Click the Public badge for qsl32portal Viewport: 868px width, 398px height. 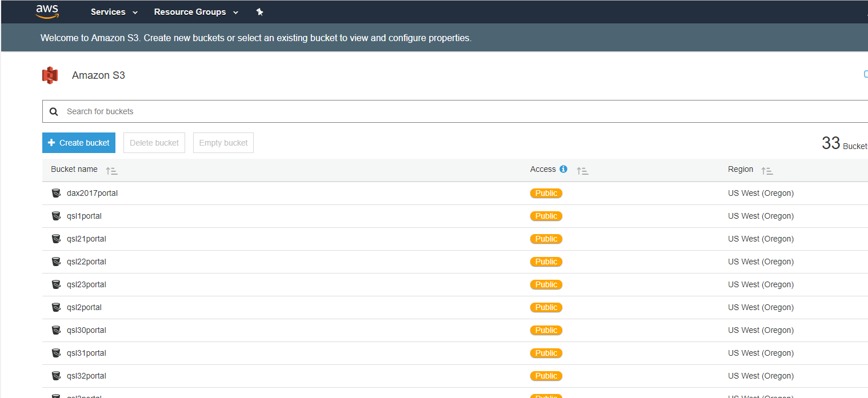(x=546, y=376)
